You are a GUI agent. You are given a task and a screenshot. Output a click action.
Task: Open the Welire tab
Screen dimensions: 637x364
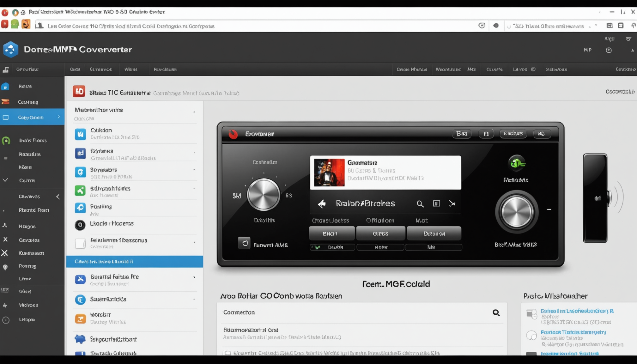[x=131, y=69]
